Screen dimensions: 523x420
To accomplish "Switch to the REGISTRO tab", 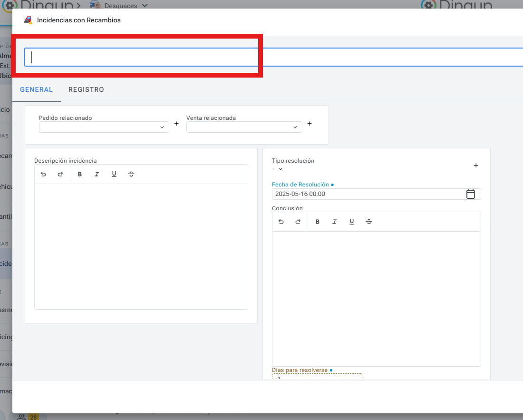I will (x=86, y=89).
